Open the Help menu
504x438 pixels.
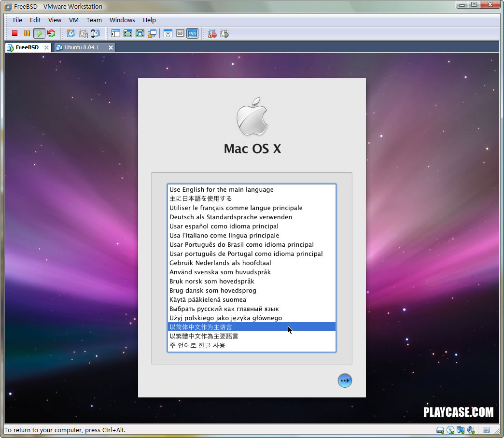click(x=149, y=20)
